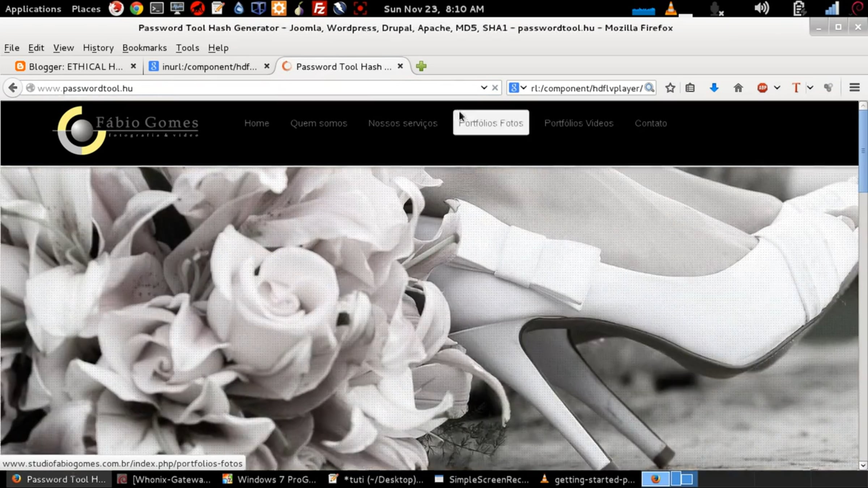Launch Google Chrome from the top panel
The width and height of the screenshot is (868, 488).
136,8
